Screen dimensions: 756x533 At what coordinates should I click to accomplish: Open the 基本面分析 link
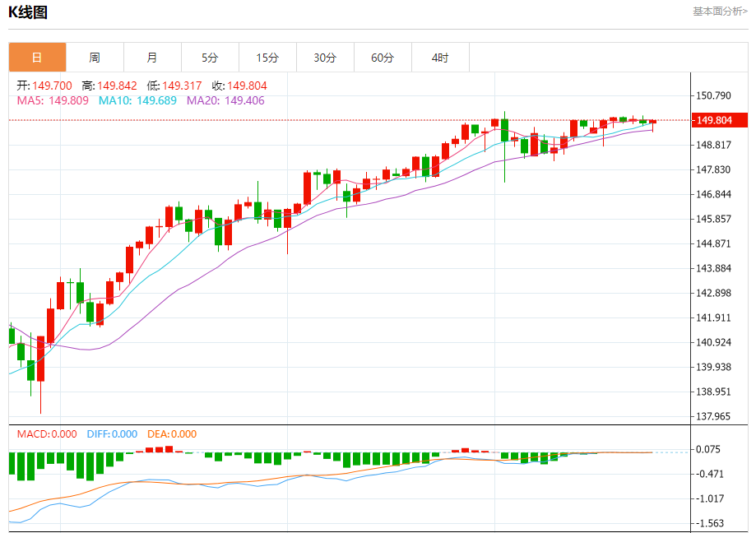tap(721, 11)
